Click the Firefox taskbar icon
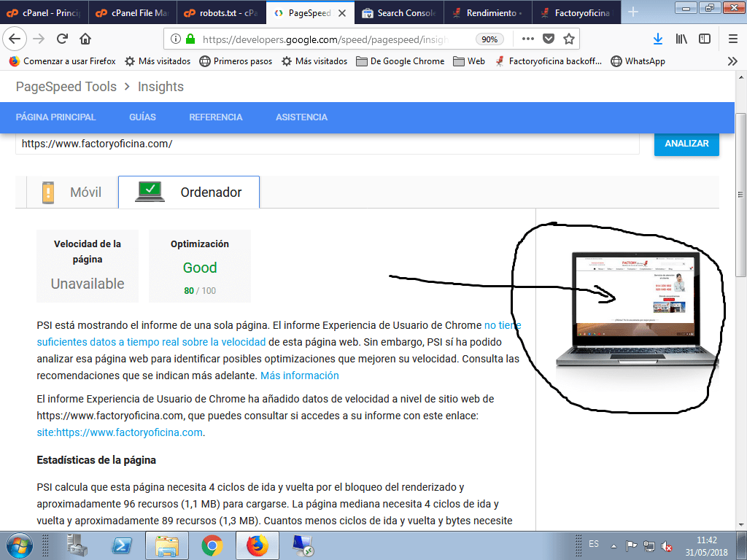 tap(258, 545)
